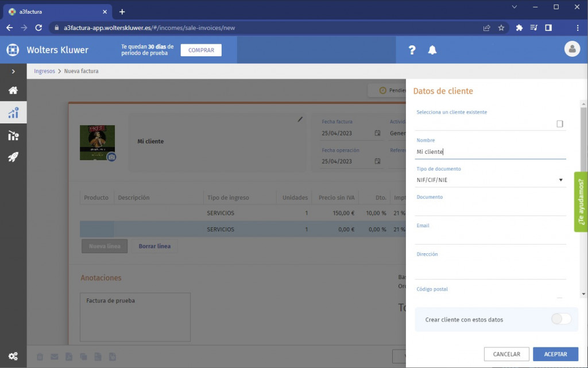The height and width of the screenshot is (368, 588).
Task: Enable 'Crear cliente con estos datos' switch
Action: pos(561,319)
